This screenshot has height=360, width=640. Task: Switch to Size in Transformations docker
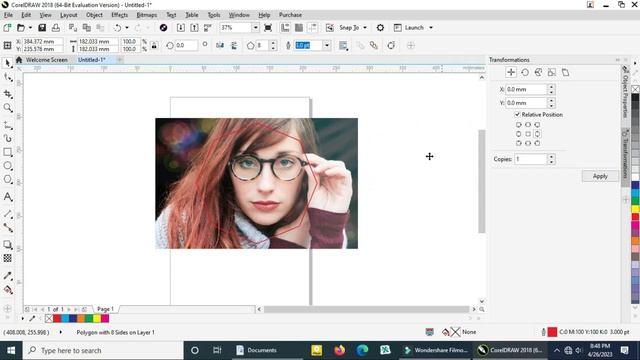pyautogui.click(x=552, y=73)
